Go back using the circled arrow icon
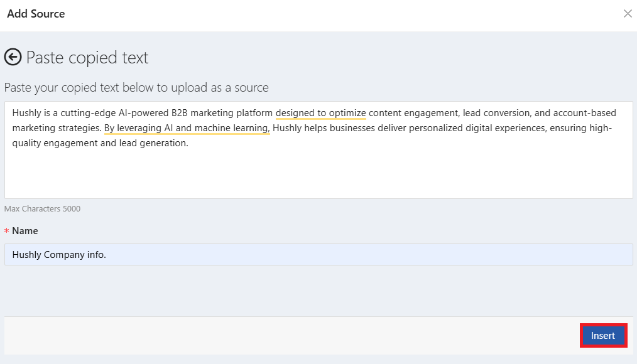Screen dimensions: 637x364 [x=13, y=57]
